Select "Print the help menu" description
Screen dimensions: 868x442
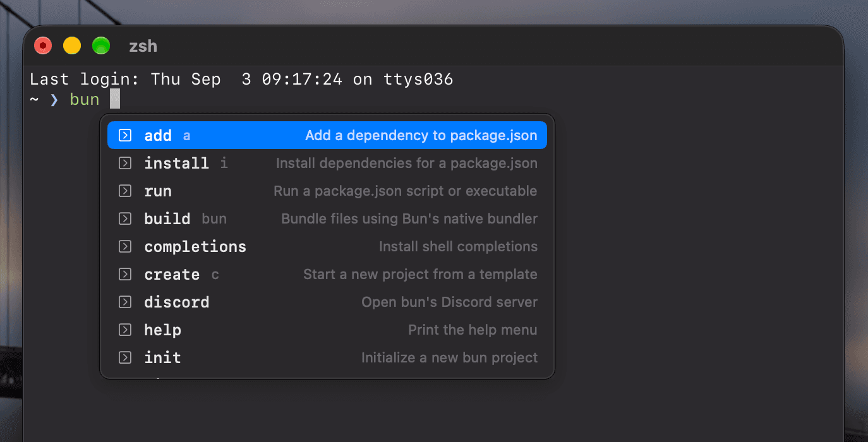tap(473, 330)
